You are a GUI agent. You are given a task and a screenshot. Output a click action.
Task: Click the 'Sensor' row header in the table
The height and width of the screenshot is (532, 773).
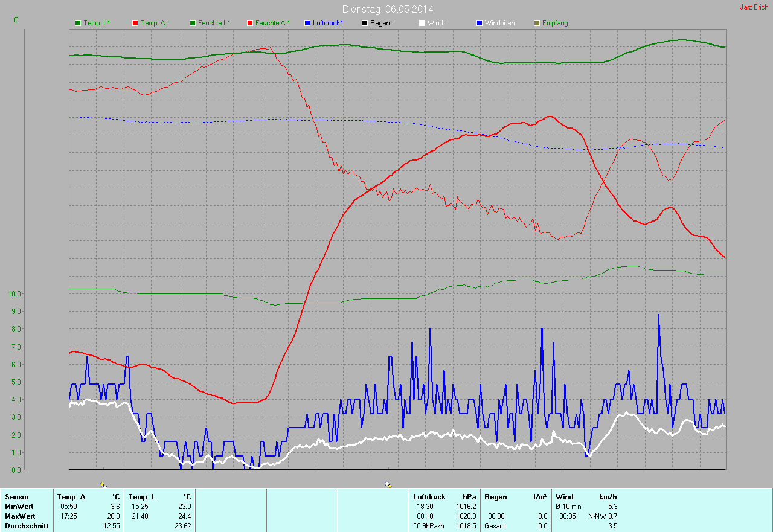coord(16,497)
